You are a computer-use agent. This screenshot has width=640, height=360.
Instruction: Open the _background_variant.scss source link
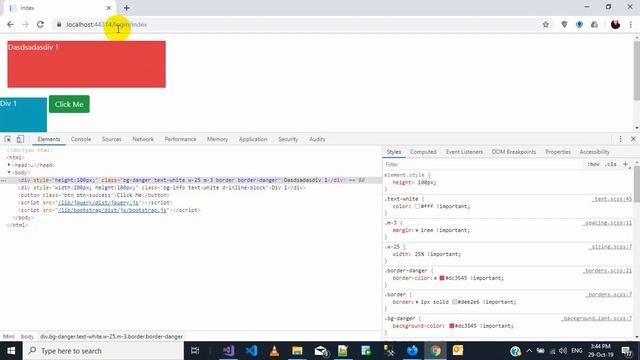(596, 318)
